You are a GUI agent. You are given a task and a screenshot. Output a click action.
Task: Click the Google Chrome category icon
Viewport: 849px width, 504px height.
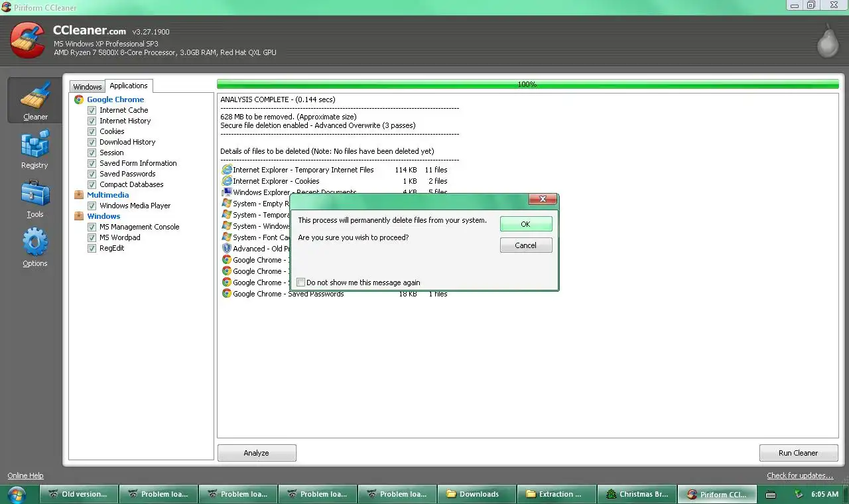79,99
